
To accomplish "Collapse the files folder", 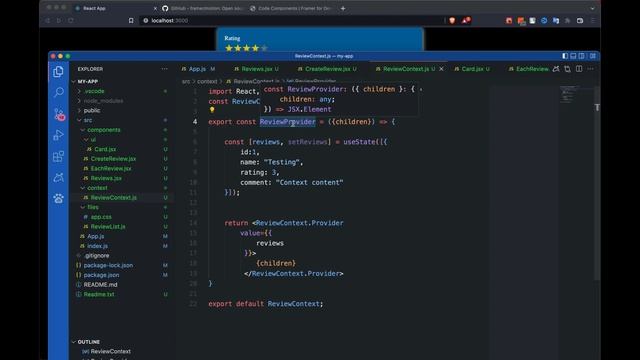I will coord(93,207).
